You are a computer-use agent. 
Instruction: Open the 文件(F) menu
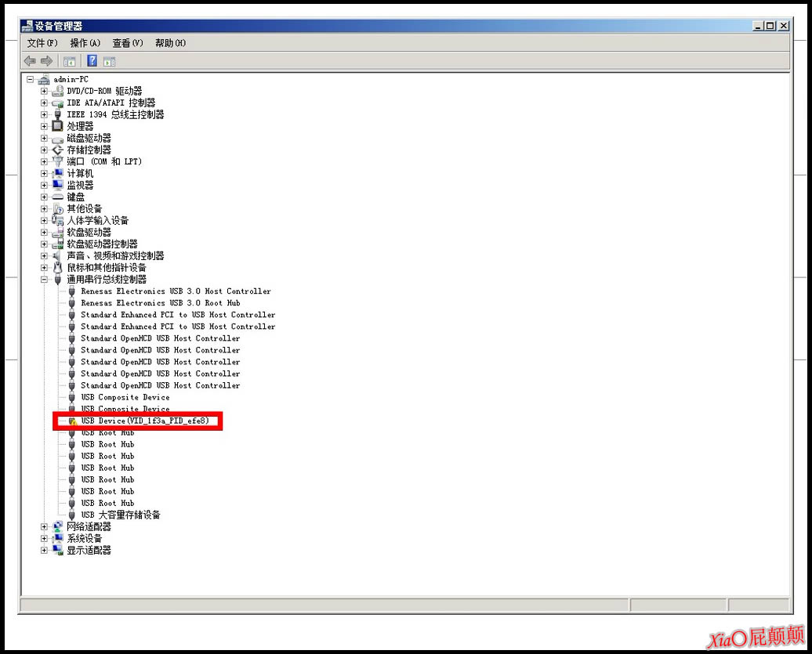pos(42,43)
